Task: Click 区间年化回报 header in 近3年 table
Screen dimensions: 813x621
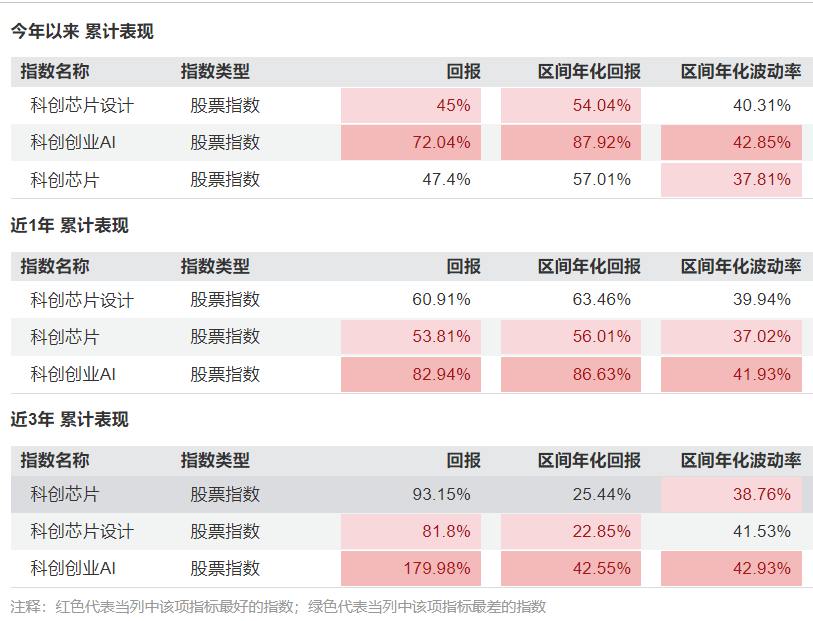Action: pos(589,461)
